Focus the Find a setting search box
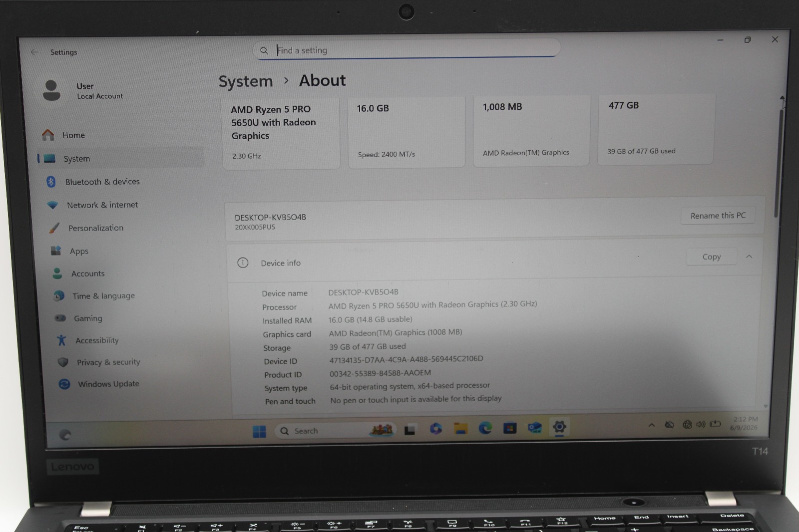 406,50
